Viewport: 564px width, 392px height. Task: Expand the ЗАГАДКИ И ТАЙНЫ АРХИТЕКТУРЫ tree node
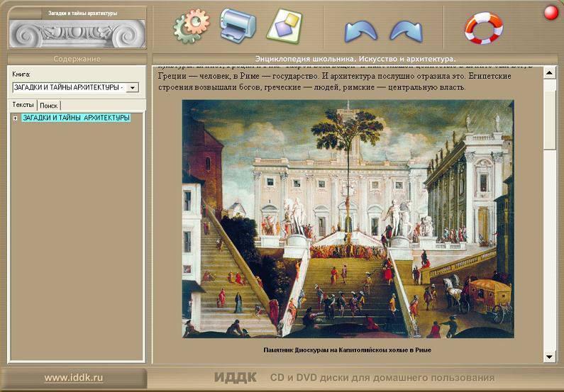point(15,118)
